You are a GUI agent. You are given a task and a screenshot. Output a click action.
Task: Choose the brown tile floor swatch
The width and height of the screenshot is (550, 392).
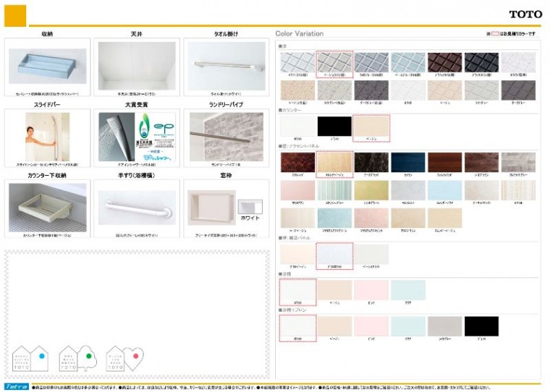[445, 62]
